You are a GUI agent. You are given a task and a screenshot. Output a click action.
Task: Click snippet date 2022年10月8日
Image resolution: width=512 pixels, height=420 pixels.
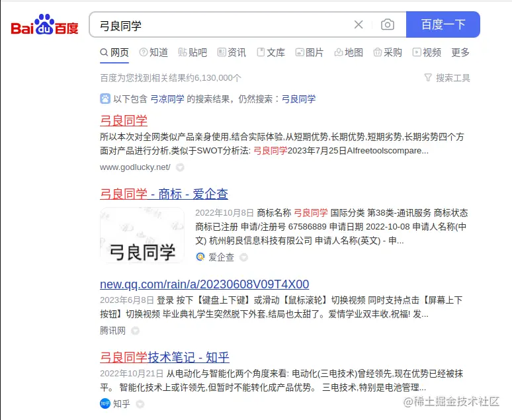pos(225,213)
